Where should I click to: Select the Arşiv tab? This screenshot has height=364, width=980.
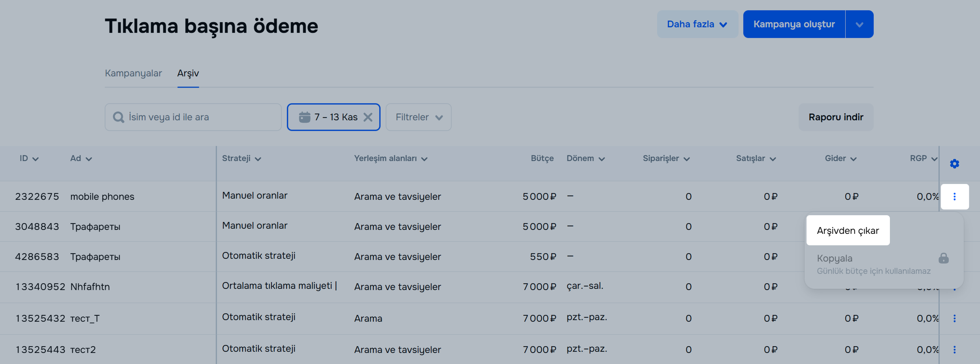pos(188,73)
